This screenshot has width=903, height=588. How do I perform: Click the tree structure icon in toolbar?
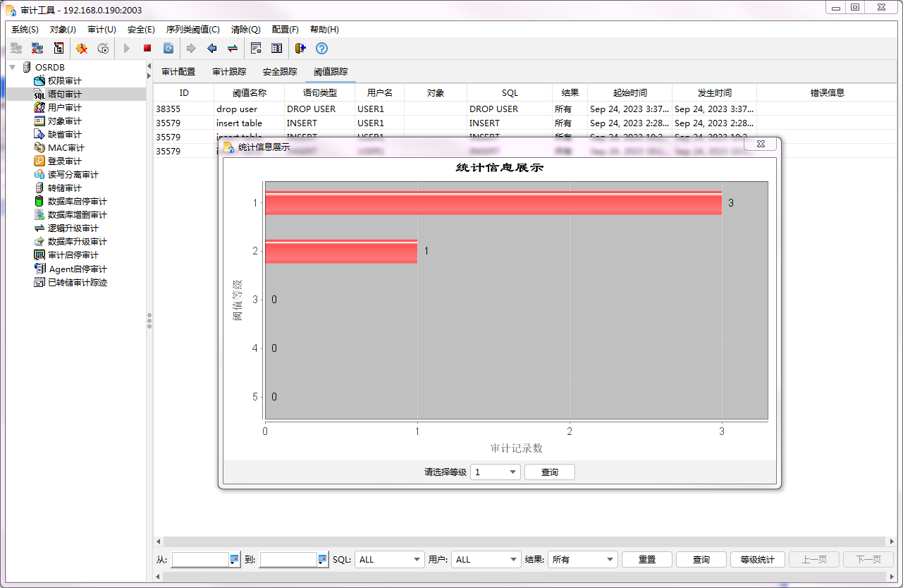click(x=59, y=49)
